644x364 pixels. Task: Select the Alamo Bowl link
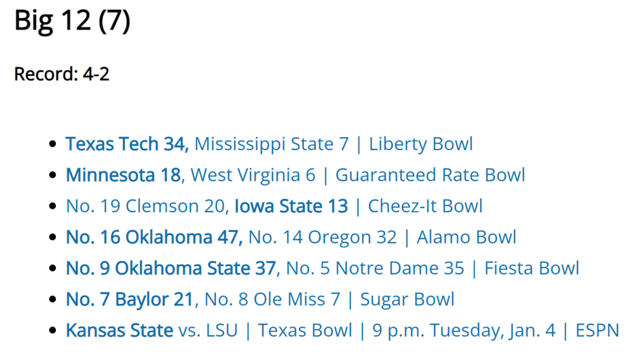point(466,237)
